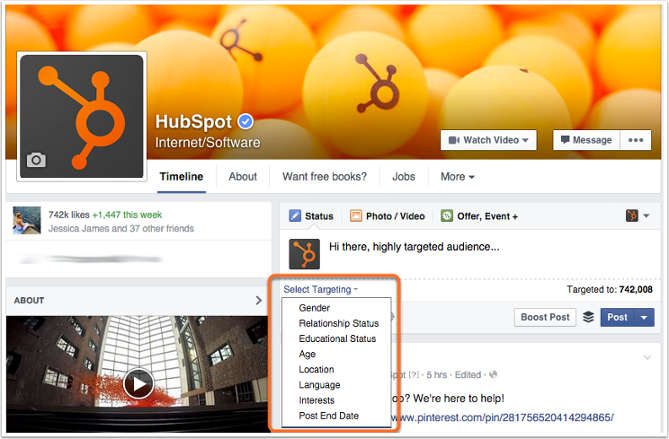Click the HubSpot page name
Viewport: 669px width, 439px height.
(x=193, y=122)
